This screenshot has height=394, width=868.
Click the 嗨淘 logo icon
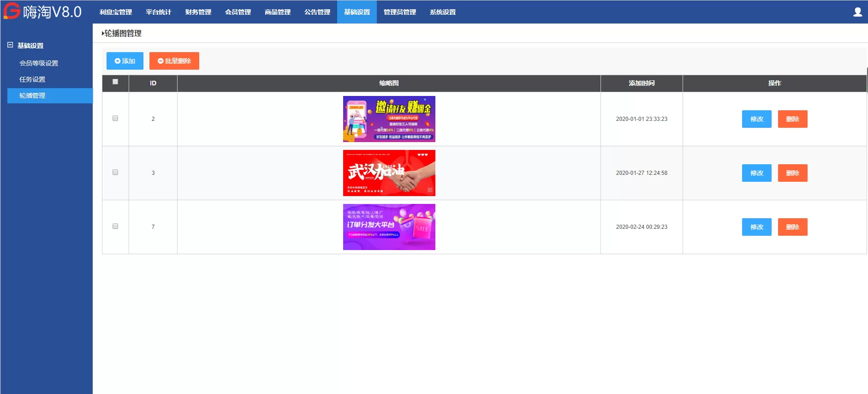12,11
